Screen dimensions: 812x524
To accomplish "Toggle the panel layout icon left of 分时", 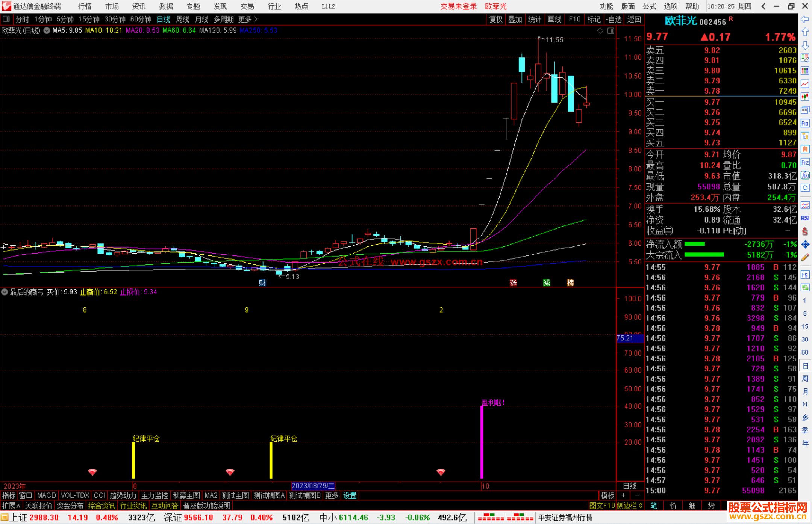I will tap(6, 19).
